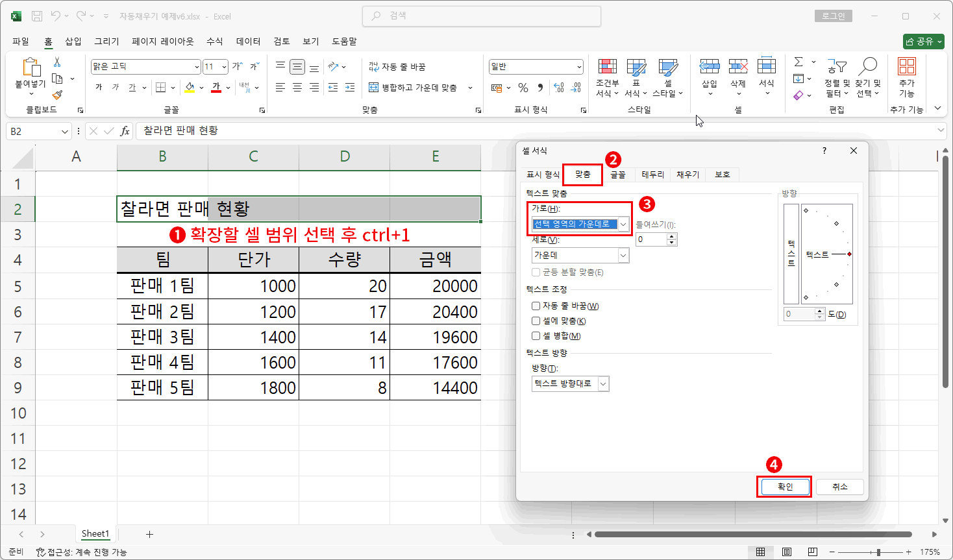Click the Format Painter brush icon

(x=57, y=95)
